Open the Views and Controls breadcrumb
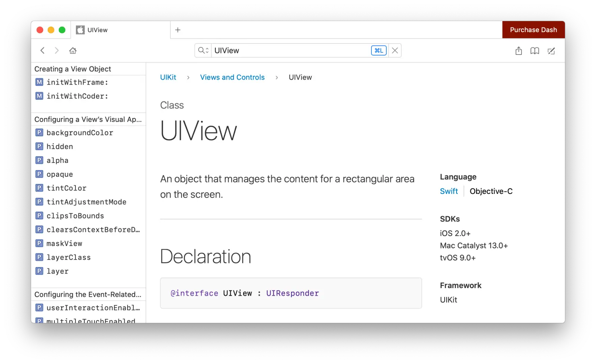 point(232,77)
